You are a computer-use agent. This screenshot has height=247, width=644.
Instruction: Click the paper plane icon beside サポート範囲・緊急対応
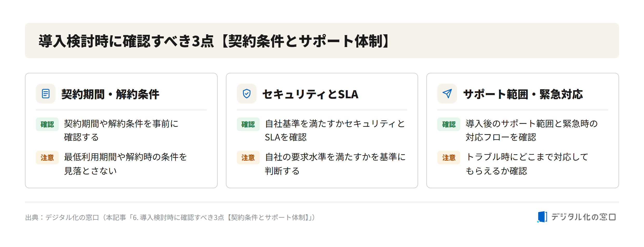pyautogui.click(x=447, y=94)
